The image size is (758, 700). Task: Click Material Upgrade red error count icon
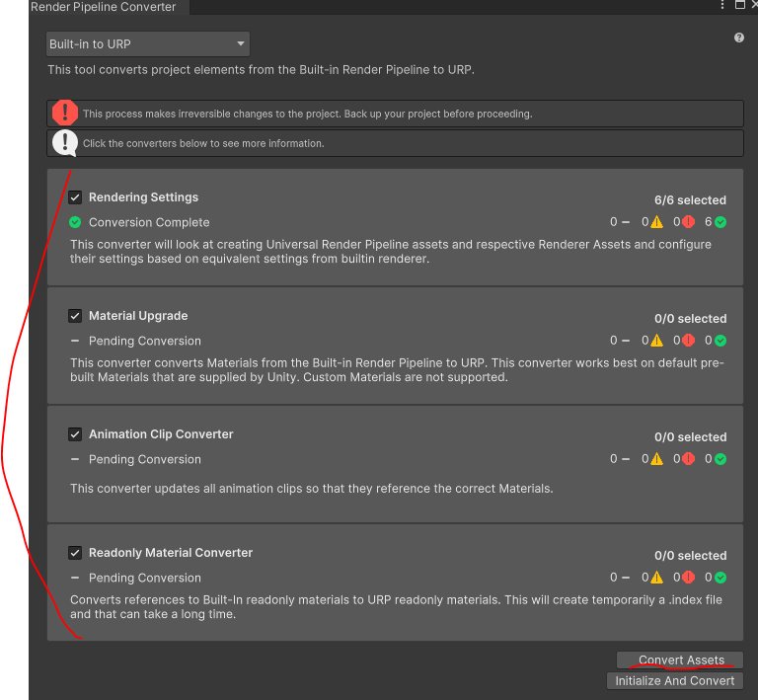[x=688, y=341]
